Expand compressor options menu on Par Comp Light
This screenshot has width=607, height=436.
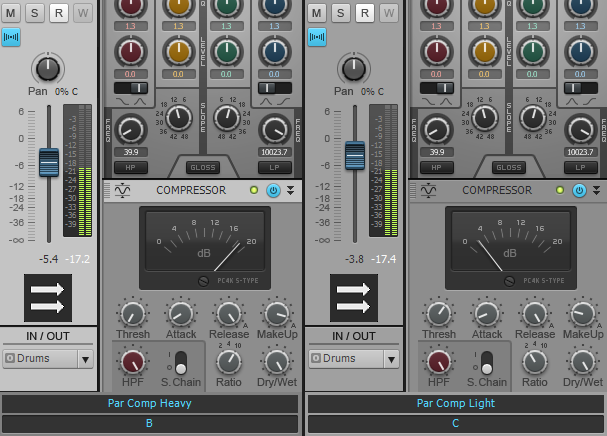(x=596, y=190)
